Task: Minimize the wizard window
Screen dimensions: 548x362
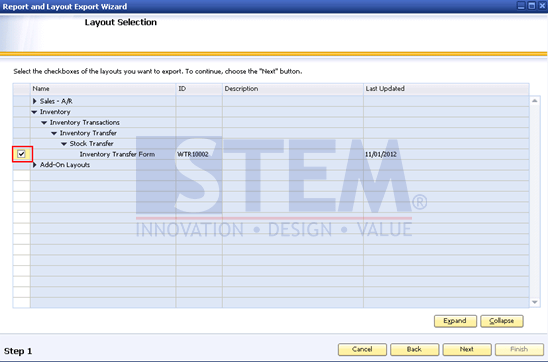Action: click(521, 6)
